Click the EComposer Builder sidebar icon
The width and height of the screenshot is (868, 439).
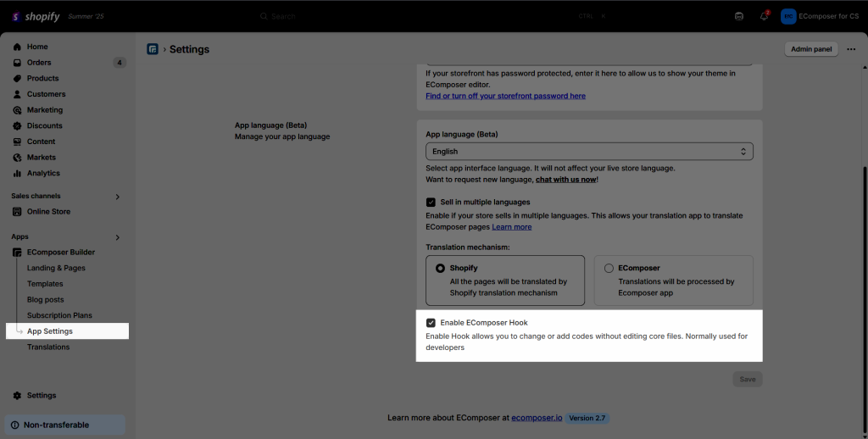tap(17, 253)
